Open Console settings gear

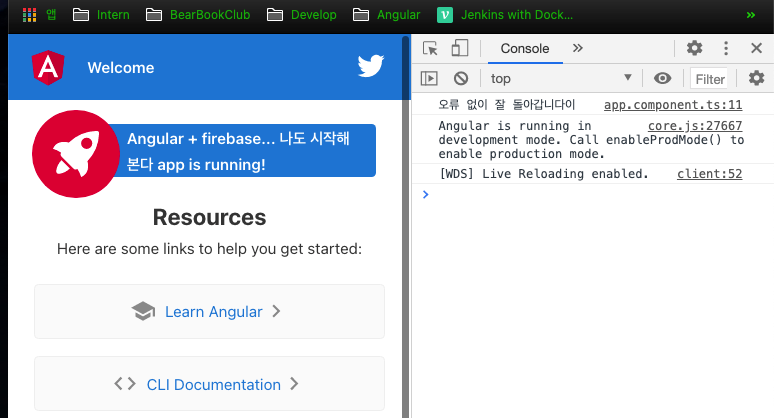coord(756,78)
